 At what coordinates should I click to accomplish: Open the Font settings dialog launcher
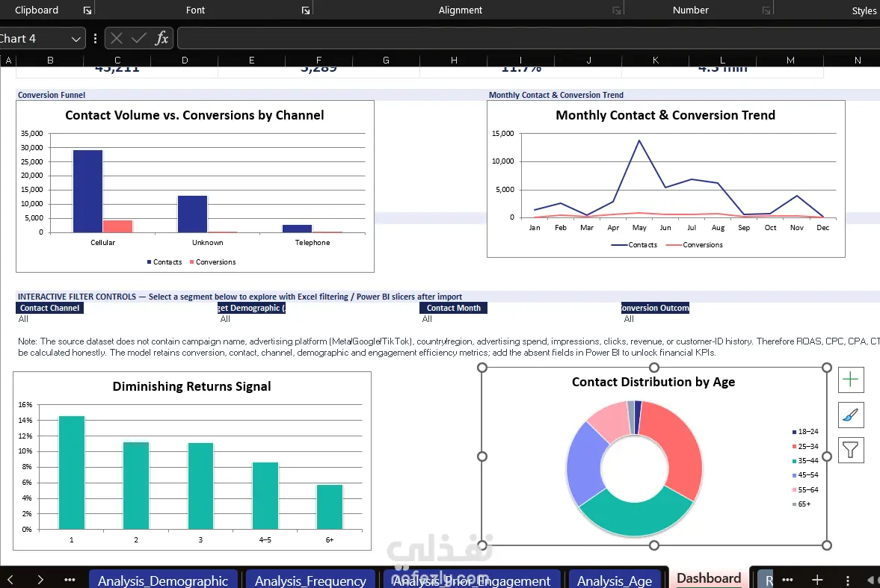pyautogui.click(x=305, y=10)
